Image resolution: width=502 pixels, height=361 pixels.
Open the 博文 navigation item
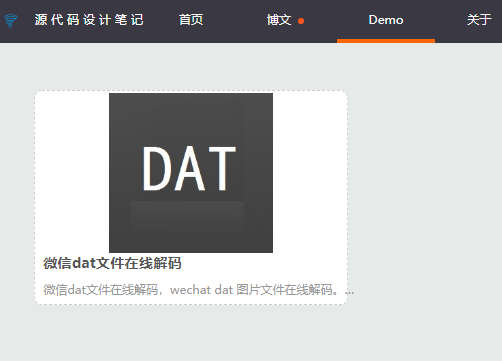coord(279,20)
